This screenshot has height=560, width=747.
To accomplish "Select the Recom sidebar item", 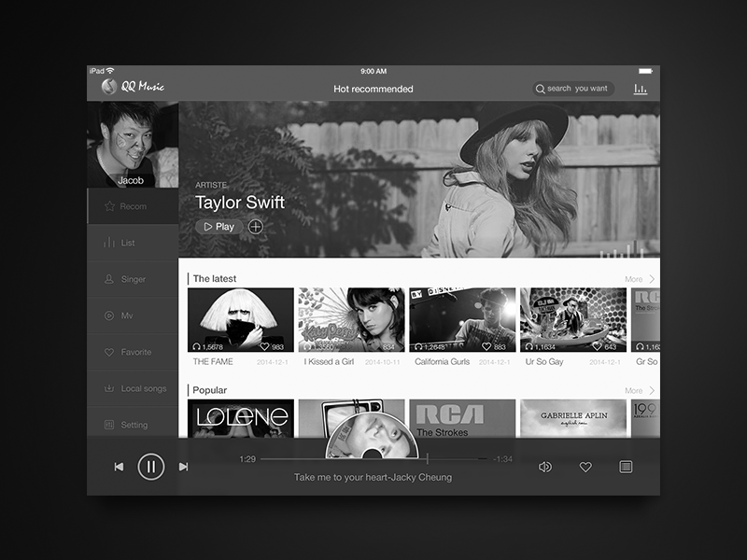I will (133, 206).
